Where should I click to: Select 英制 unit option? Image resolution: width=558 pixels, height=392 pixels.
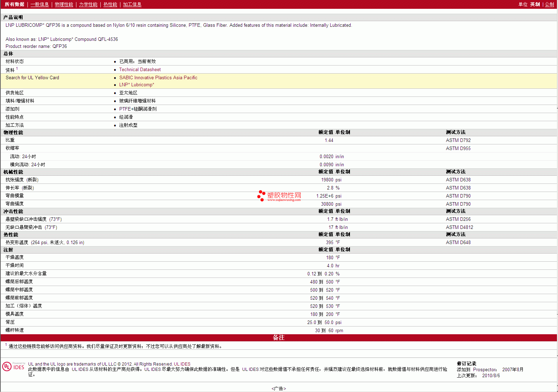535,5
